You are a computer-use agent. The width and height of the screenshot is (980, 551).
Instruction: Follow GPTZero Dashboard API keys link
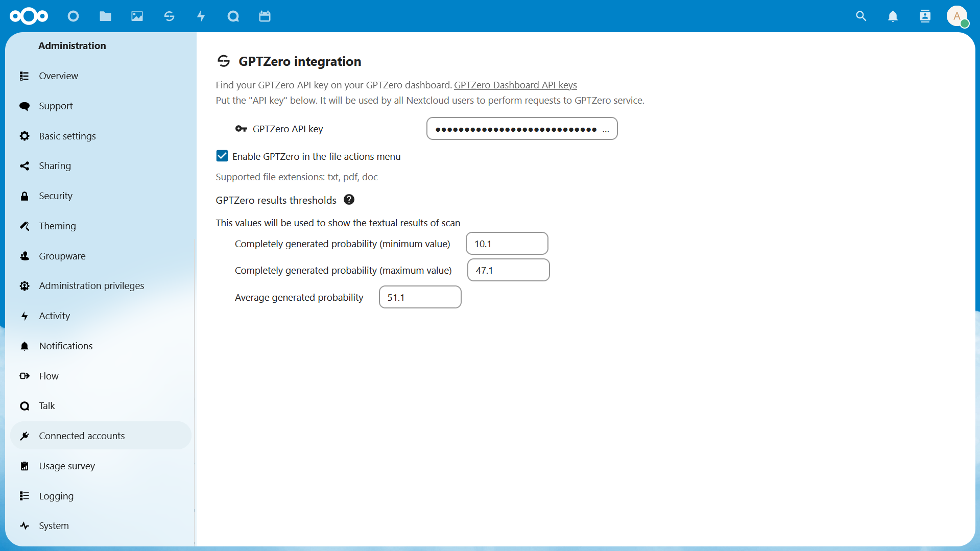point(515,85)
